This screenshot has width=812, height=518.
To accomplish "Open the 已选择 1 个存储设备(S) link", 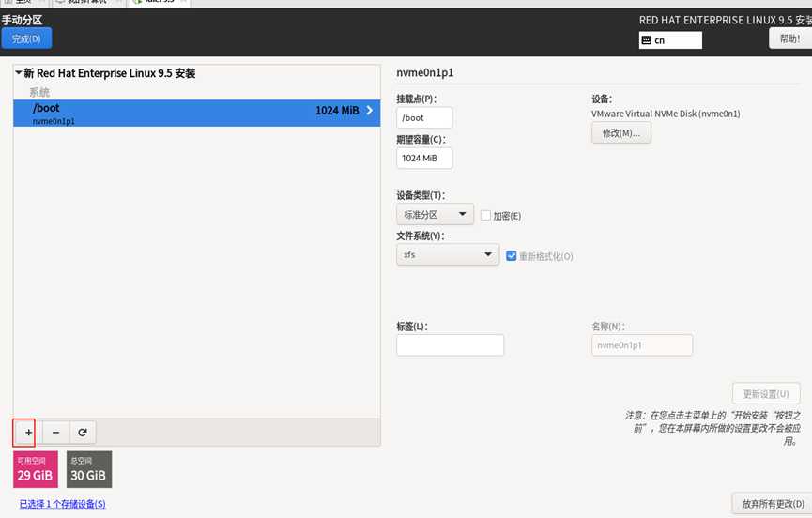I will click(63, 504).
